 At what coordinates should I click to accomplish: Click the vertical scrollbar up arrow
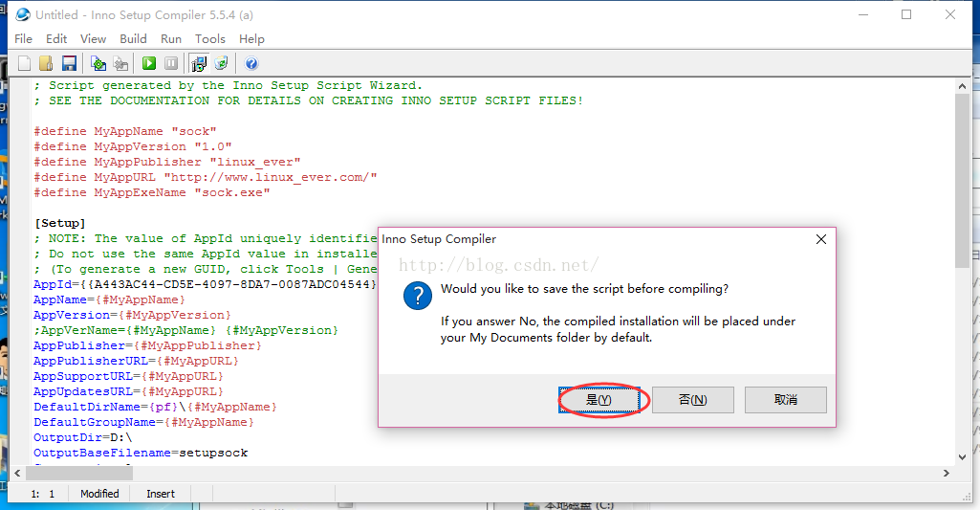pyautogui.click(x=963, y=86)
